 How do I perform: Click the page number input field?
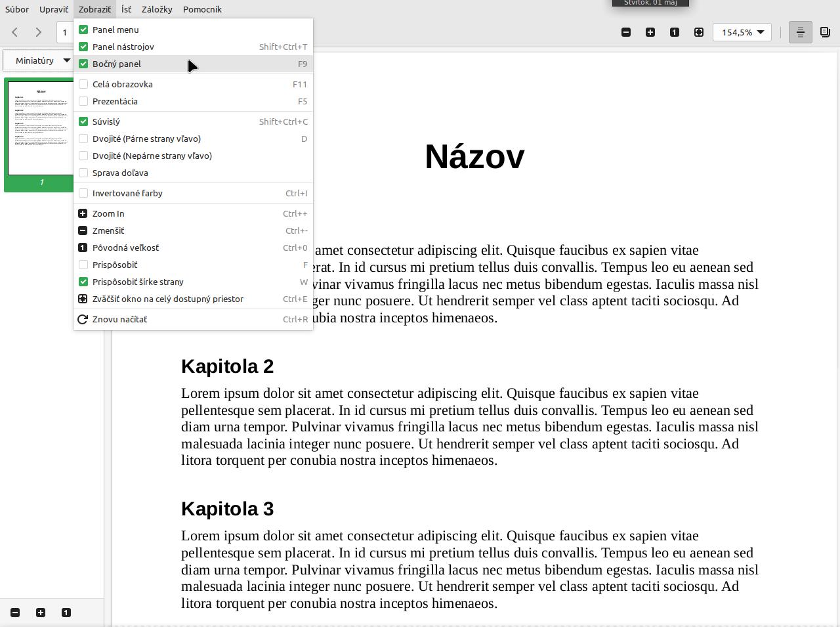(x=66, y=32)
